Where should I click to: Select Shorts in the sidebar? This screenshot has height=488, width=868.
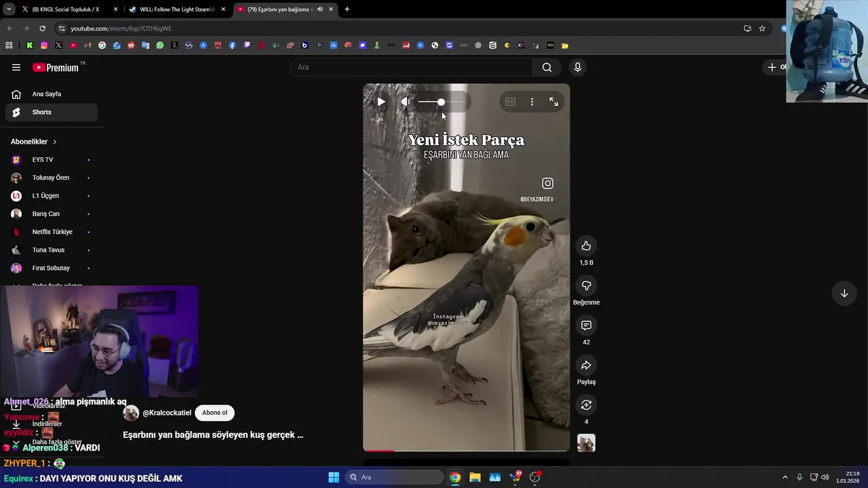tap(52, 112)
